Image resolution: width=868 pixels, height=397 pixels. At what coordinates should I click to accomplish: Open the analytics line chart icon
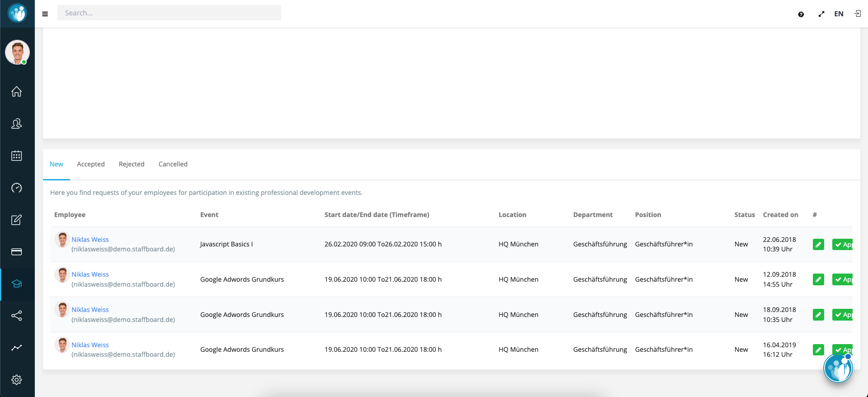(x=17, y=348)
